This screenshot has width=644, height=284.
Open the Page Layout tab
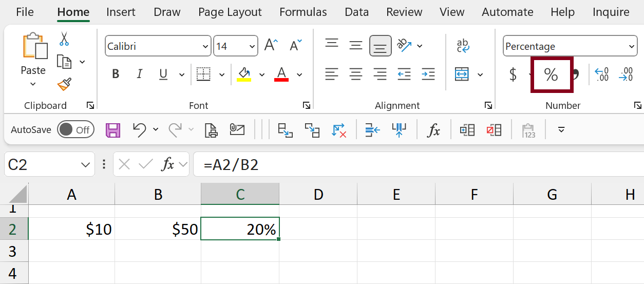(230, 12)
